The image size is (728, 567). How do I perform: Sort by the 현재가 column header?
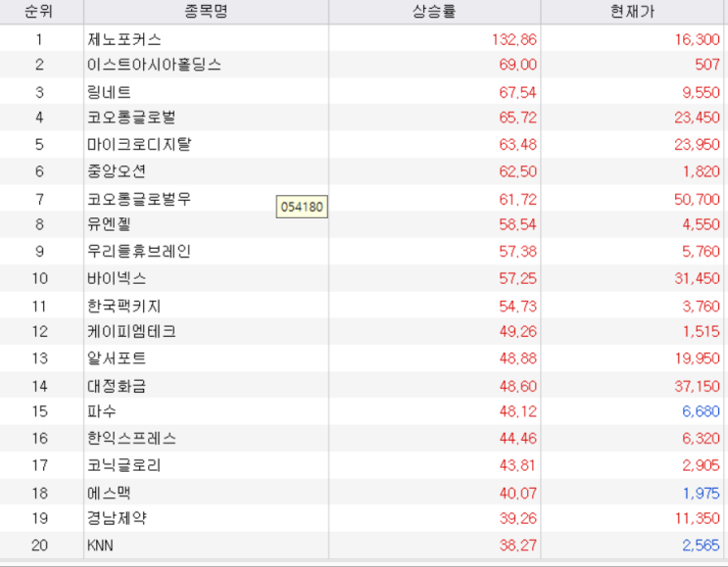(x=632, y=11)
